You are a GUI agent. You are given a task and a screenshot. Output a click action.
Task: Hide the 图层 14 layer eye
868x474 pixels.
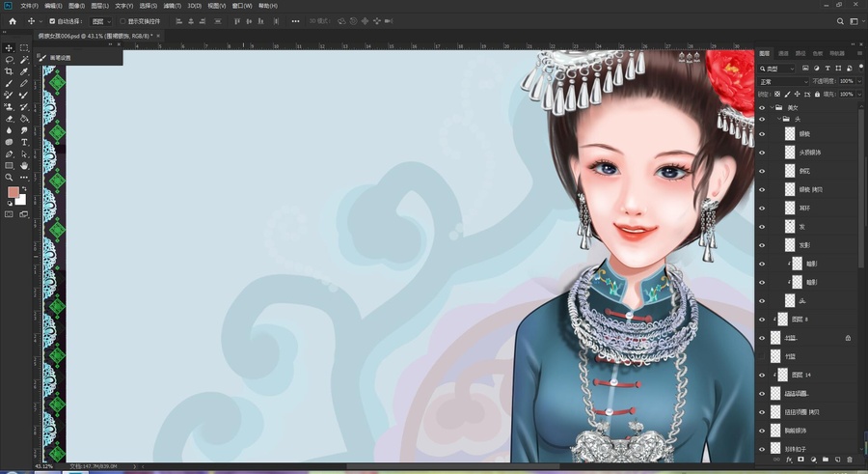click(x=762, y=375)
